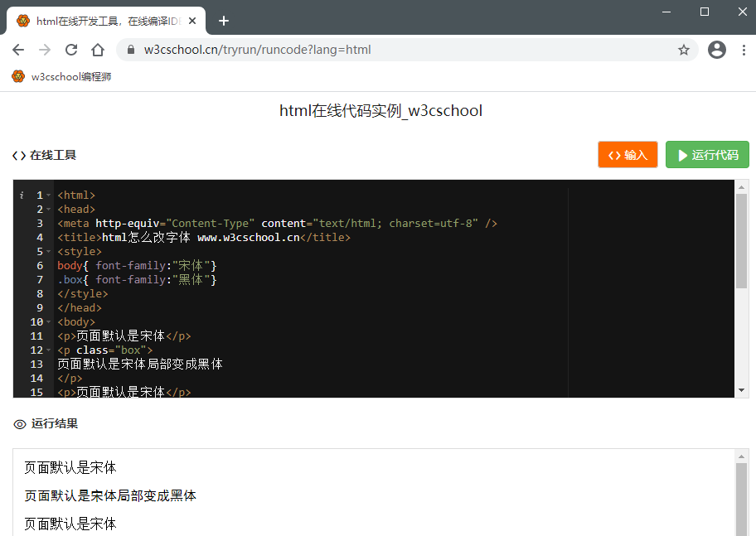Click the code editor vertical scrollbar thumb
756x536 pixels.
(741, 240)
